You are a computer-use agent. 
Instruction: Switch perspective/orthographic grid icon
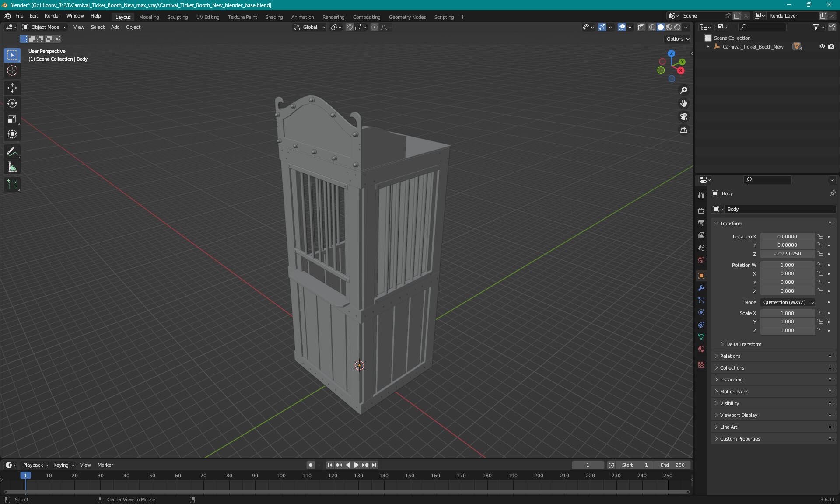[x=684, y=130]
